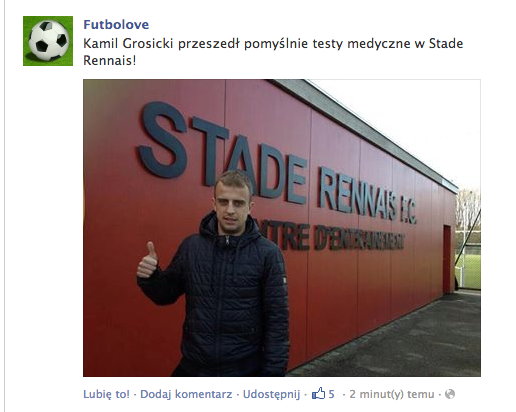This screenshot has height=412, width=516.
Task: Select Dodaj komentarz to add comment
Action: [186, 394]
